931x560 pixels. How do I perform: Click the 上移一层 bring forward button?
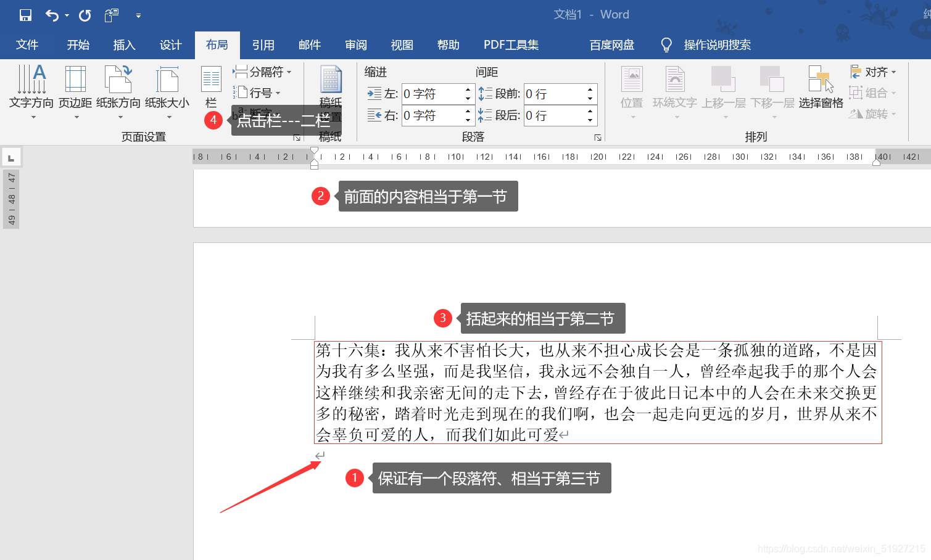point(724,91)
